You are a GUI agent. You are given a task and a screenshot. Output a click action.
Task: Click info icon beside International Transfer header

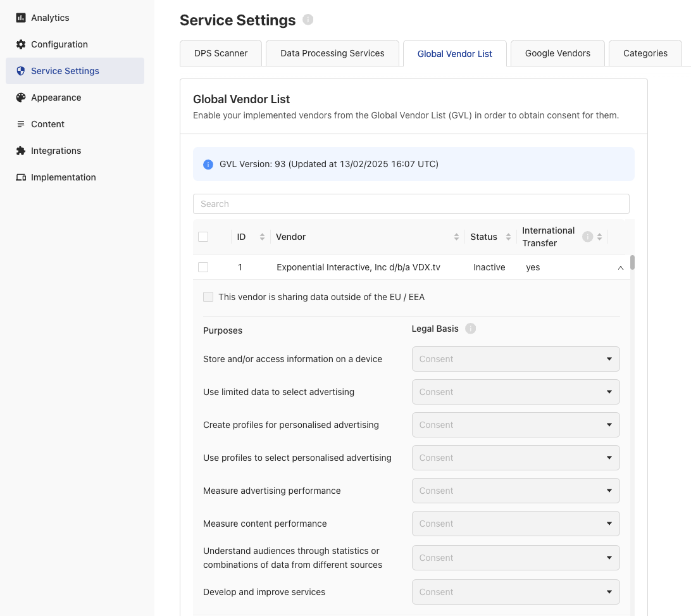pos(587,237)
